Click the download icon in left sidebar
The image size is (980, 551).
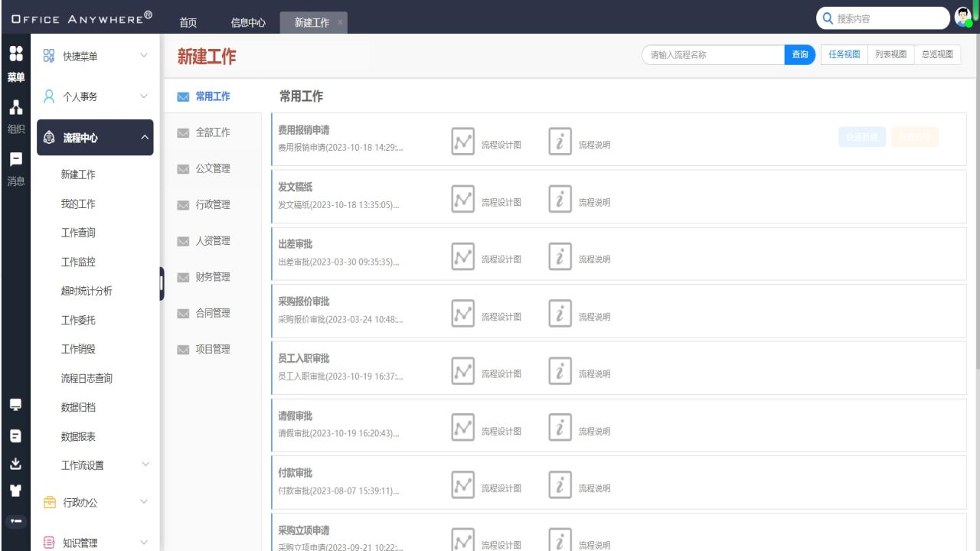(x=16, y=462)
